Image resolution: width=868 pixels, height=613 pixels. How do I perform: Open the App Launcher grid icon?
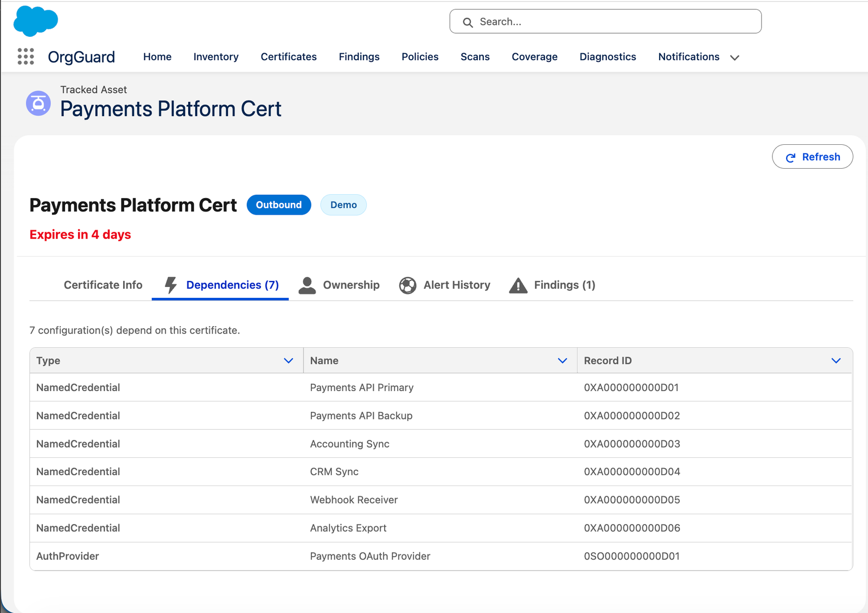pos(25,56)
